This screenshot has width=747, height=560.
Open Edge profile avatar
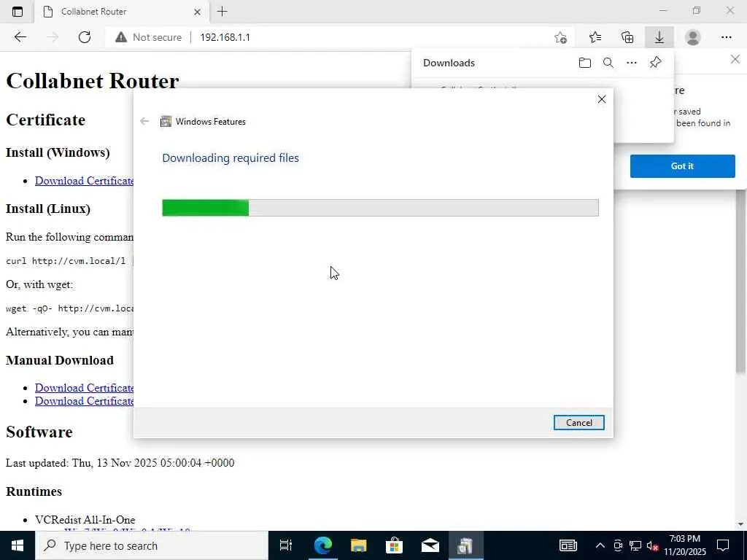pos(693,37)
